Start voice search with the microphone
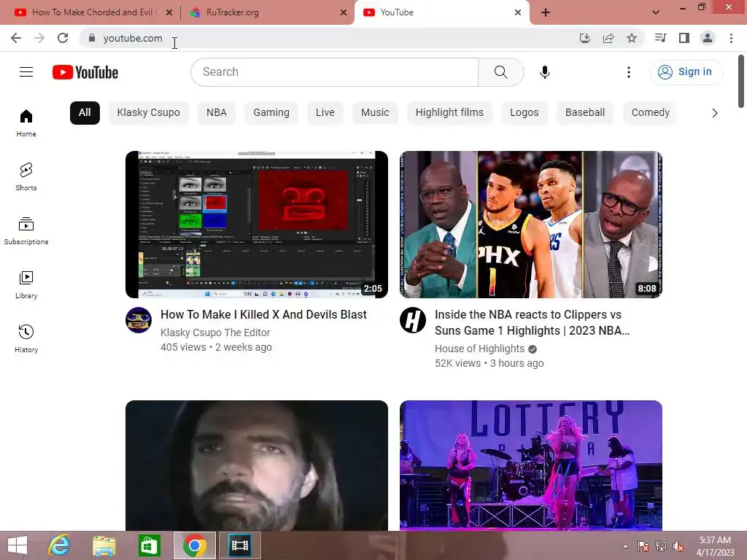 (x=544, y=72)
